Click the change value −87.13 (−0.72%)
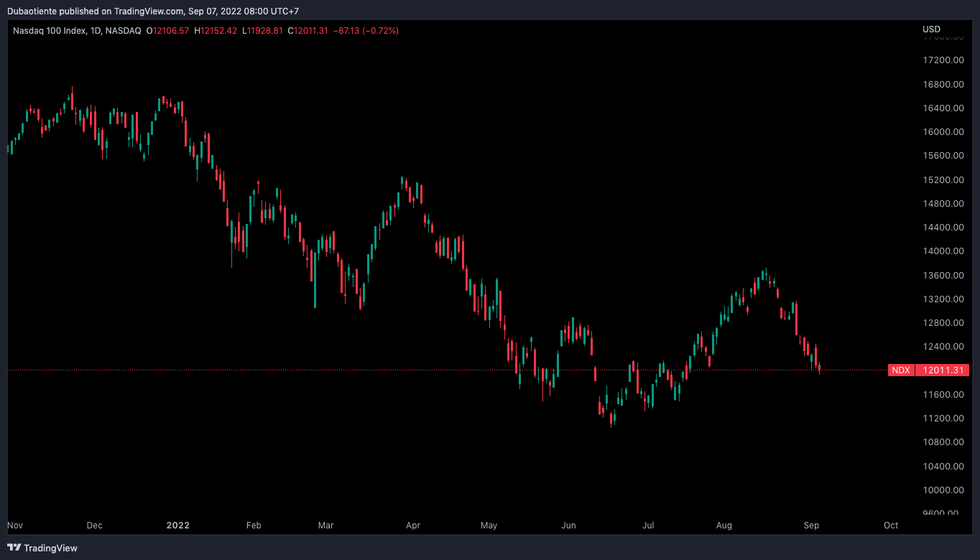980x560 pixels. [x=366, y=31]
